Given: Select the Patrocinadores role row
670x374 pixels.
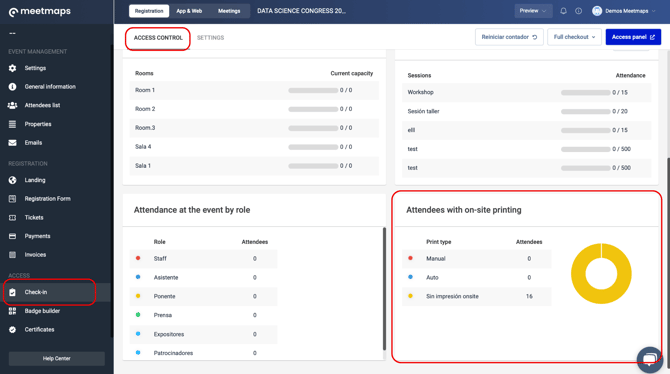Looking at the screenshot, I should 203,353.
